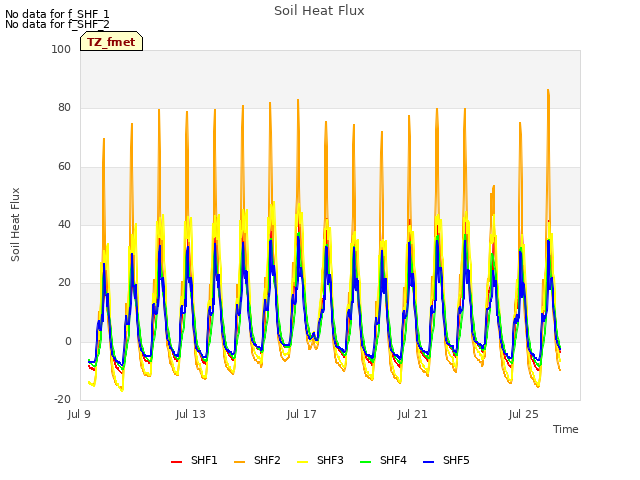Click the 'No data for f_SHF_1' message
Viewport: 640px width, 480px height.
(57, 14)
